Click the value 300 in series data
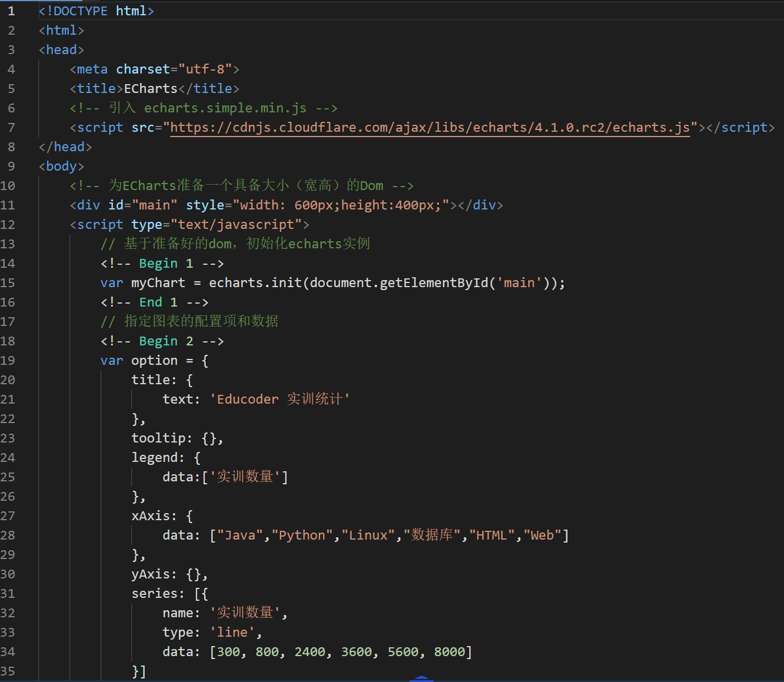The height and width of the screenshot is (682, 784). (x=229, y=652)
